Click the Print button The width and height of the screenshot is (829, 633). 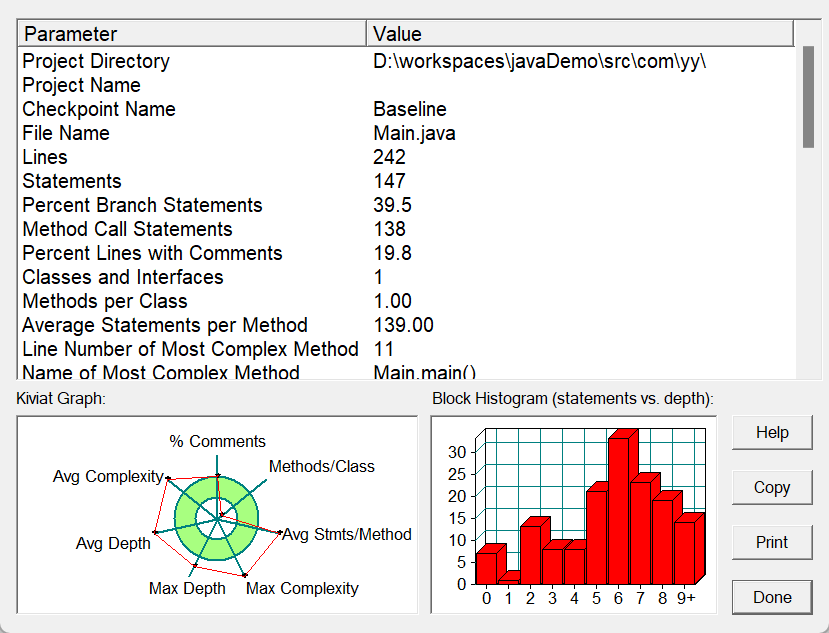click(x=772, y=543)
